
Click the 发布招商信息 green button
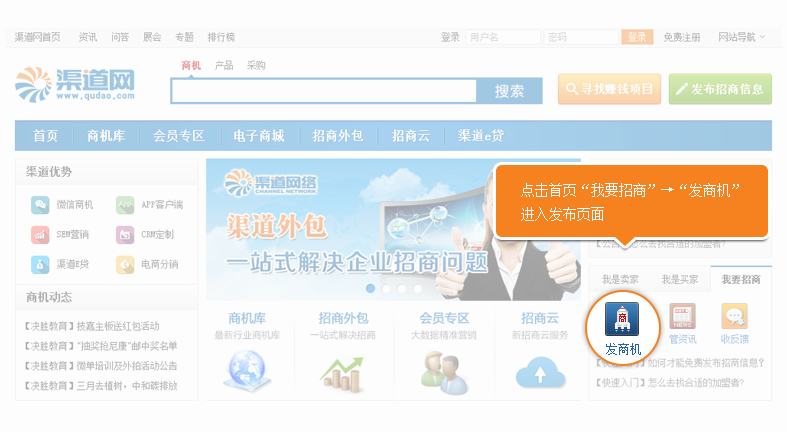click(x=720, y=89)
